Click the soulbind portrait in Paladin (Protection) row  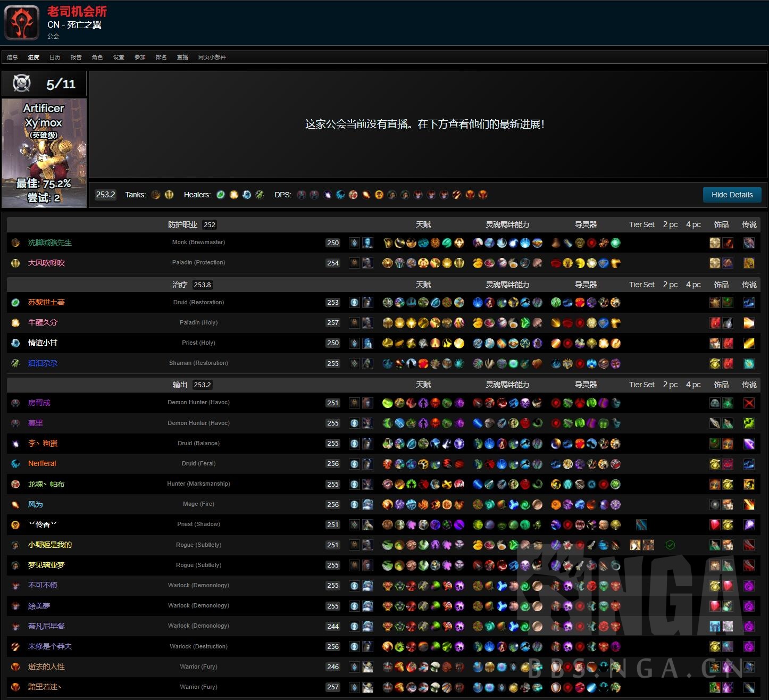pos(367,263)
